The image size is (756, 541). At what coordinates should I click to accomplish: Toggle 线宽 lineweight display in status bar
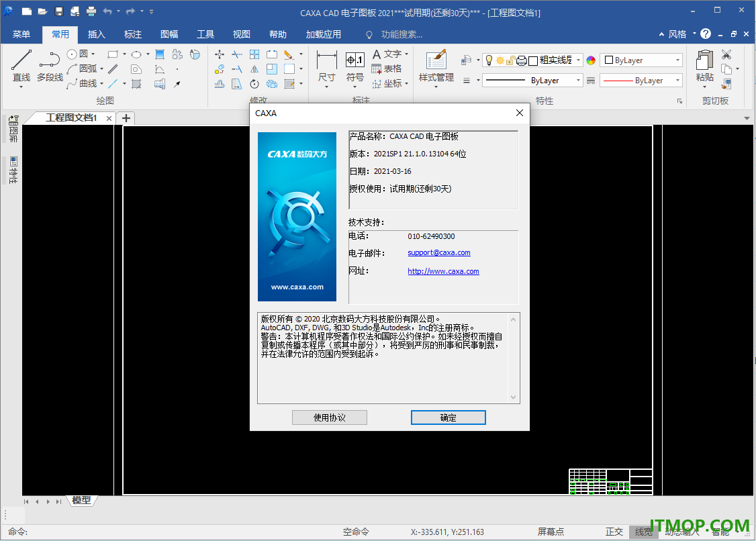point(644,532)
